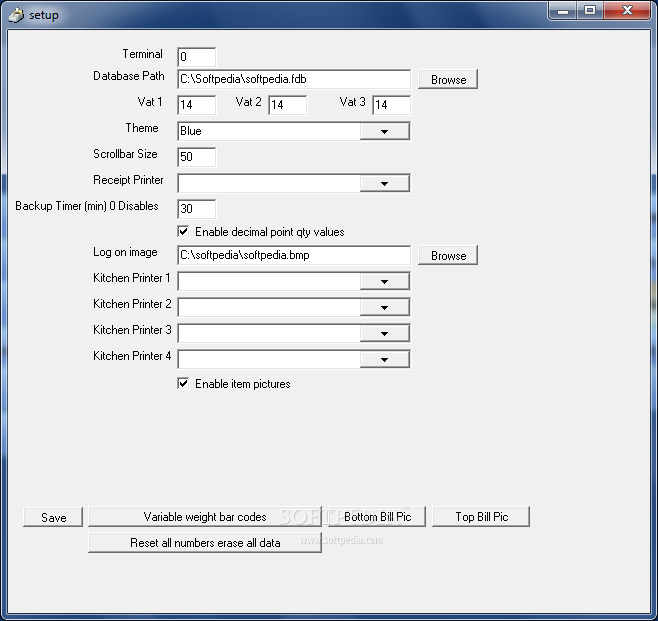This screenshot has height=621, width=658.
Task: Open the Theme dropdown showing Blue
Action: click(384, 131)
